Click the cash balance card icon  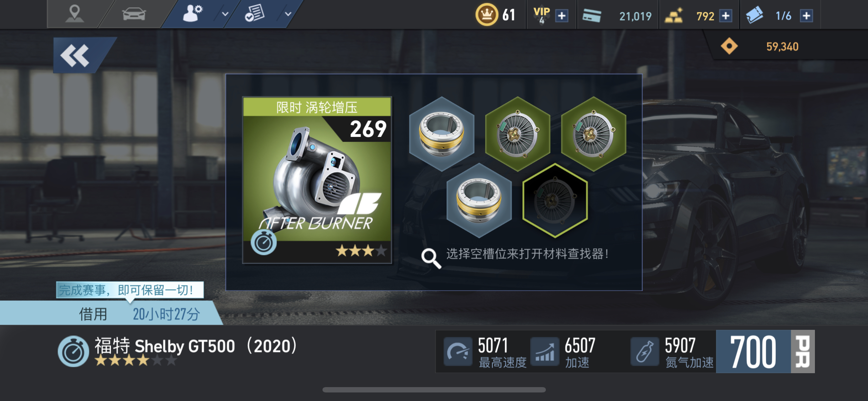[591, 16]
